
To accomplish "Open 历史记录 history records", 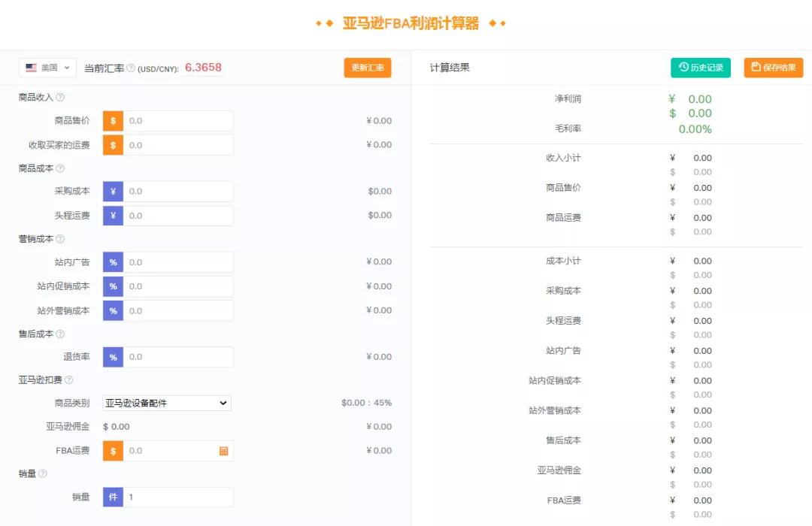I will click(701, 68).
